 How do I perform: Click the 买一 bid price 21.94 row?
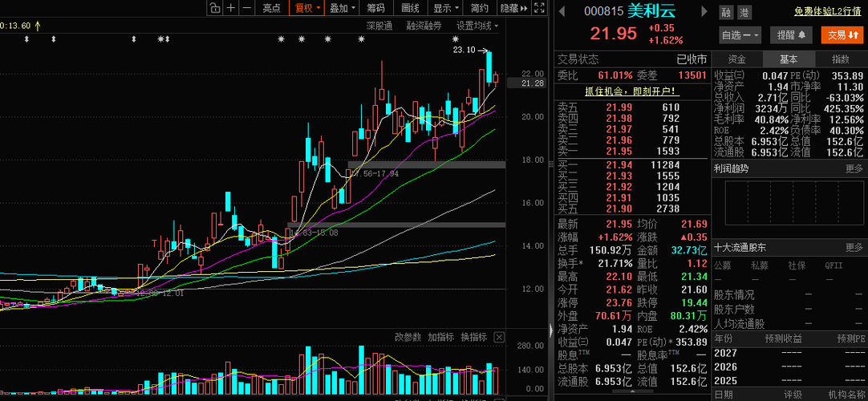click(x=631, y=164)
